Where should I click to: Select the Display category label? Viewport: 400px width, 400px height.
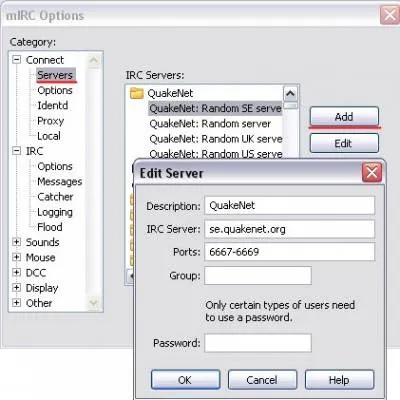[x=42, y=288]
